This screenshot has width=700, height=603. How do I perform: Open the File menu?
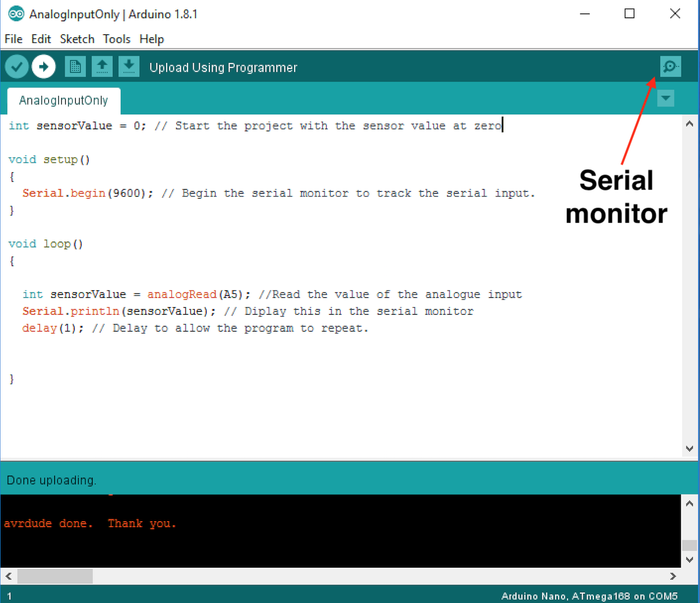click(x=13, y=39)
